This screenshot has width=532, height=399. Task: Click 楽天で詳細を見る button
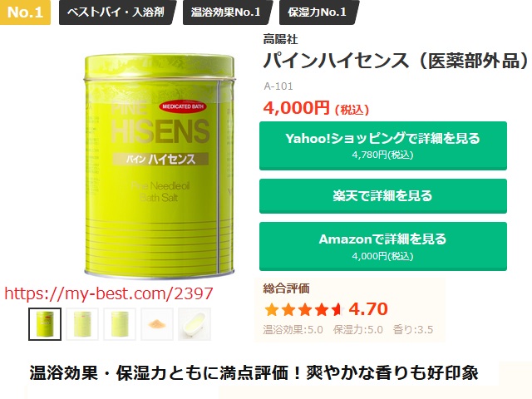coord(383,196)
